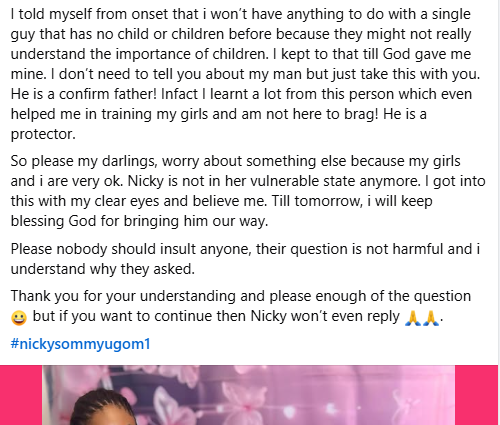Click the line starting "So please my darlings"

(x=235, y=161)
